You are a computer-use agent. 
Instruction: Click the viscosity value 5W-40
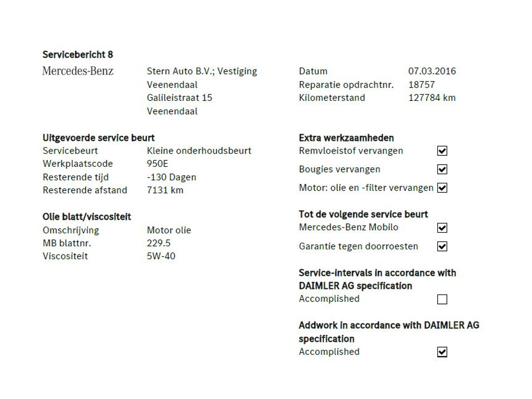click(161, 256)
